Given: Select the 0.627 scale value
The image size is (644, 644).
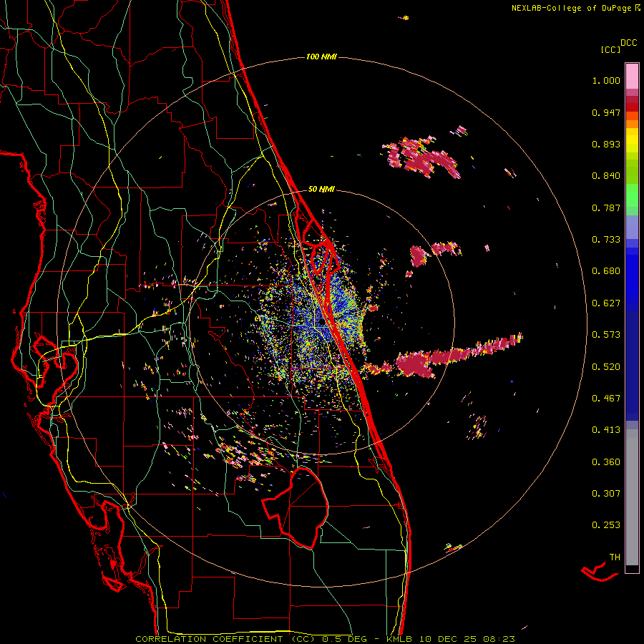Looking at the screenshot, I should click(x=606, y=303).
